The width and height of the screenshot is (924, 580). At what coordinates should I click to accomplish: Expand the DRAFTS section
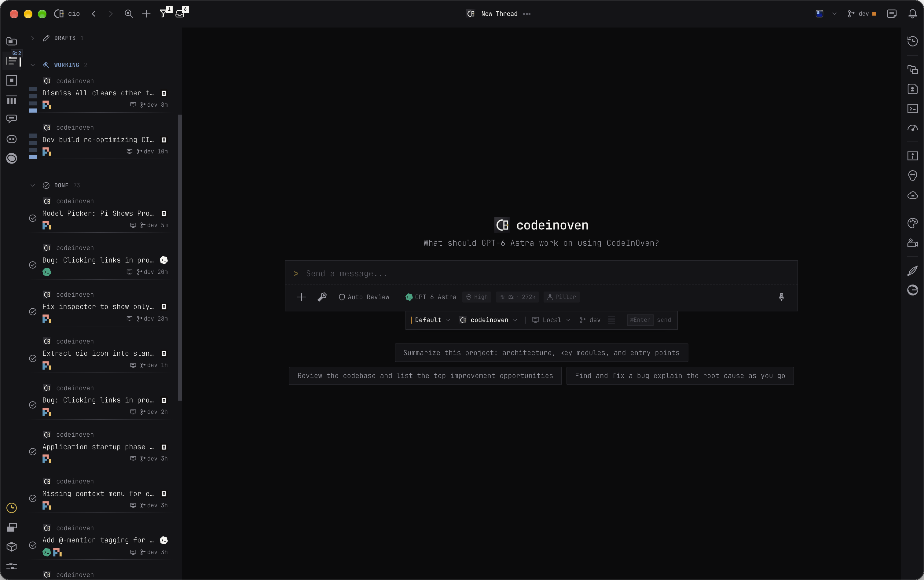coord(33,38)
